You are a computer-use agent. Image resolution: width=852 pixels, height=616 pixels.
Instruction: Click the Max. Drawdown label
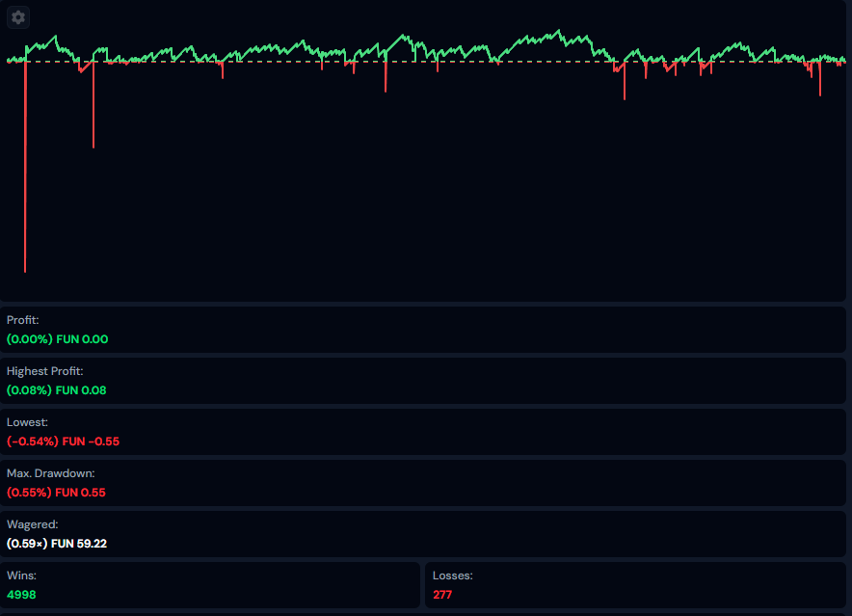point(51,473)
